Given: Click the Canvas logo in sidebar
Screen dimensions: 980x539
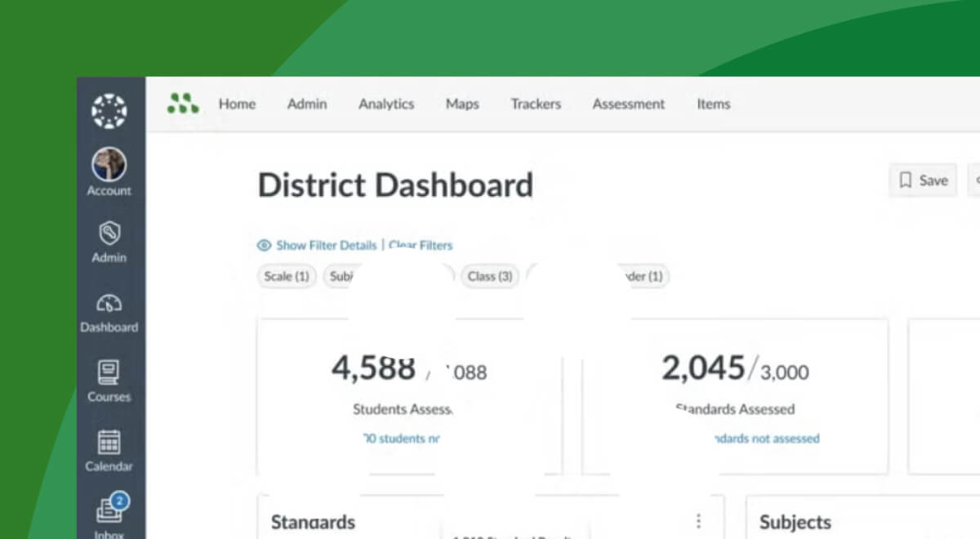Looking at the screenshot, I should tap(109, 111).
